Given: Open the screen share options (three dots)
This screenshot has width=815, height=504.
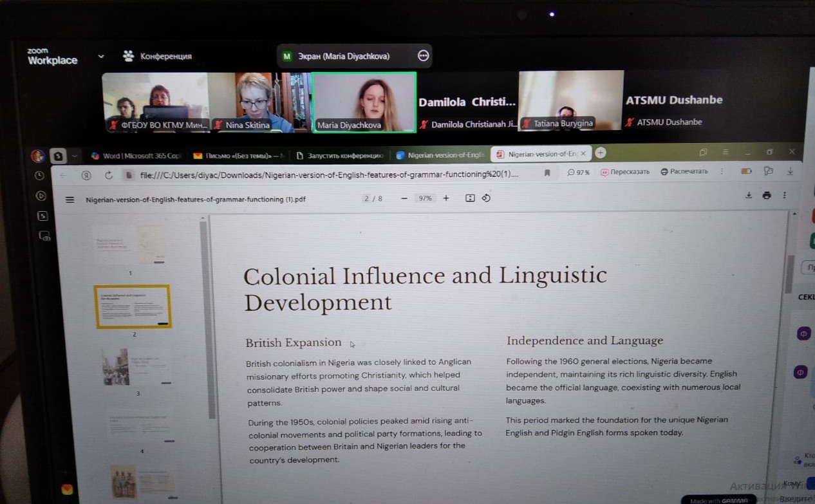Looking at the screenshot, I should click(423, 56).
